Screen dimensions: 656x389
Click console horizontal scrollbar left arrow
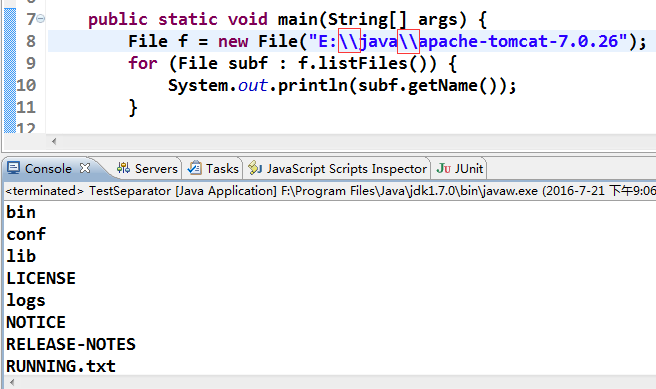12,382
